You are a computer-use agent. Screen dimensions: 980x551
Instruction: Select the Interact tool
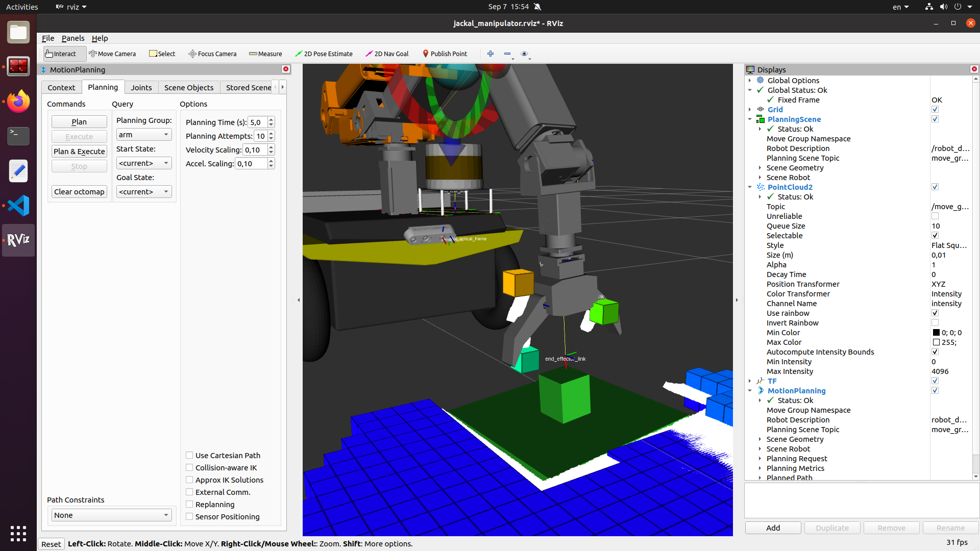(x=63, y=54)
